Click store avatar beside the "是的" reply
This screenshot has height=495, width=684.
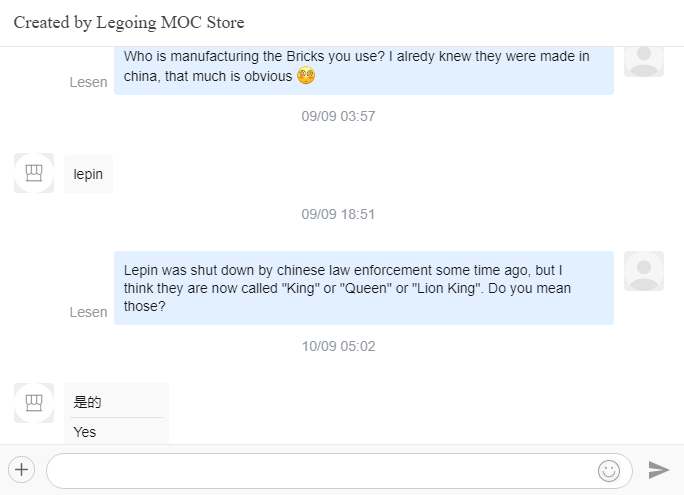34,402
